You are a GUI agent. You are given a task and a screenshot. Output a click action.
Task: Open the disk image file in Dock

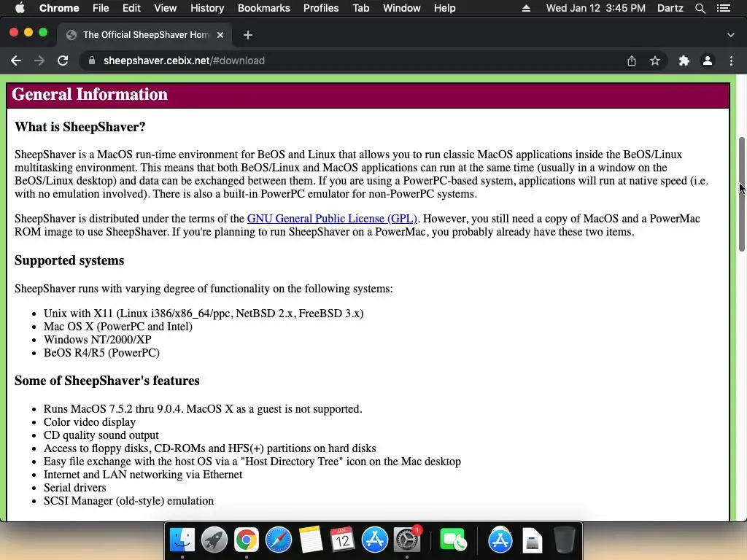tap(532, 540)
